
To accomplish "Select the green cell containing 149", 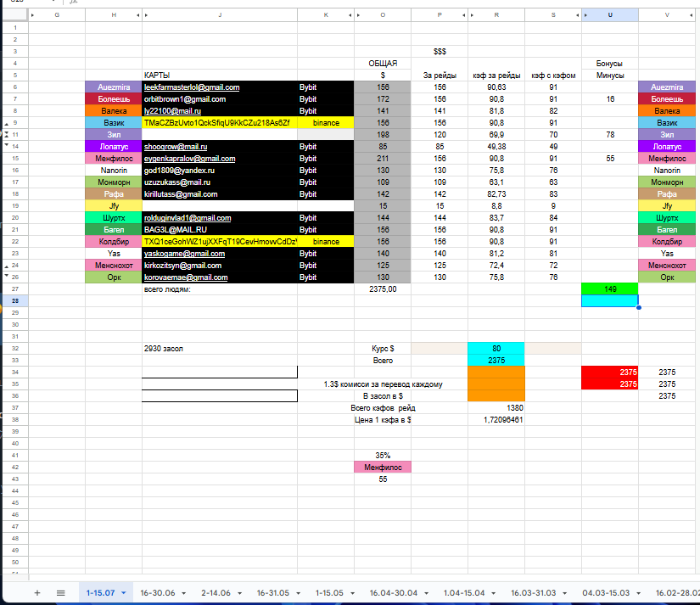I will (610, 288).
